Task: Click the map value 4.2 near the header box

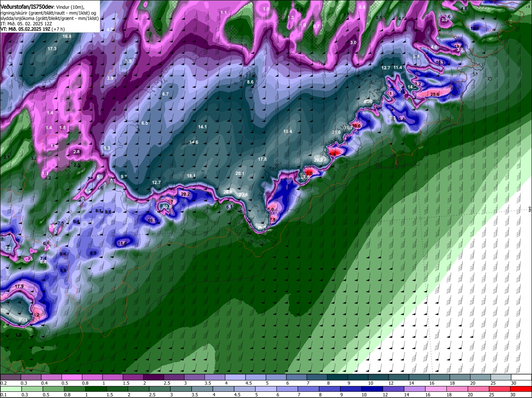Action: [110, 30]
